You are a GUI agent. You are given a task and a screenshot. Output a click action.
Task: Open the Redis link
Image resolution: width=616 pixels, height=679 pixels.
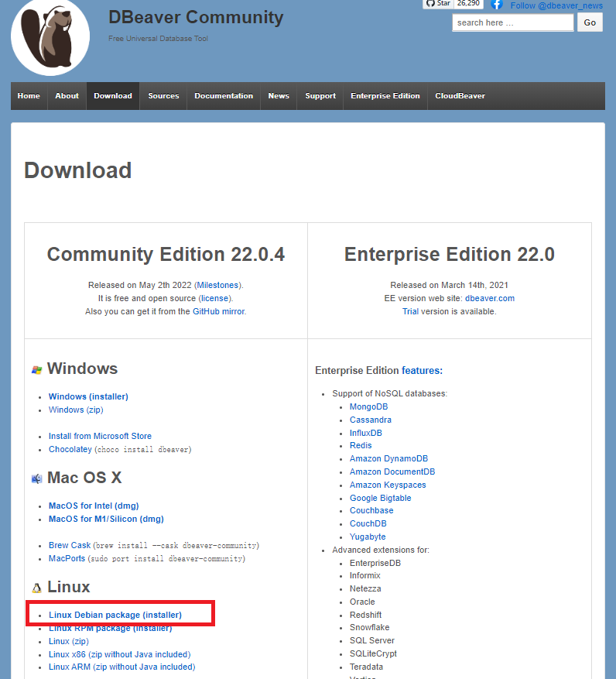(361, 446)
